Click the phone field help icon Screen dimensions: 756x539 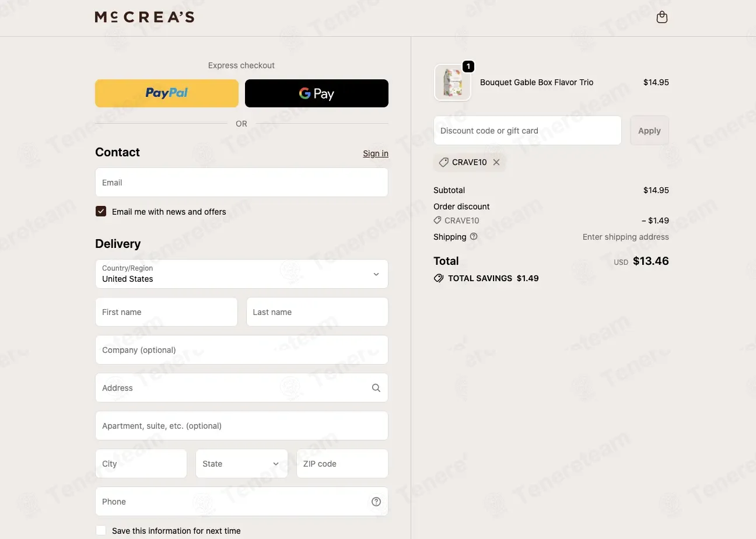click(x=376, y=502)
